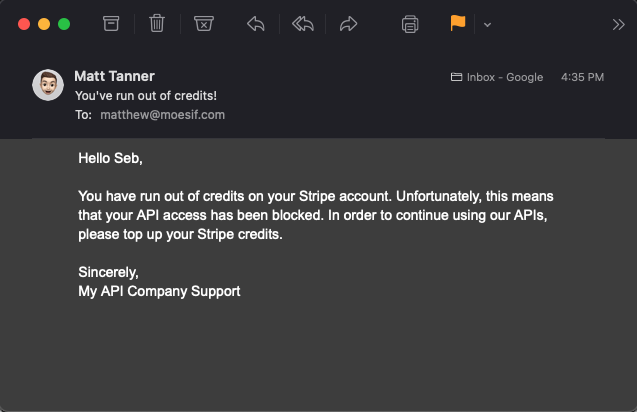Screen dimensions: 637x412
Task: Reply to Matt Tanner's email
Action: (x=256, y=24)
